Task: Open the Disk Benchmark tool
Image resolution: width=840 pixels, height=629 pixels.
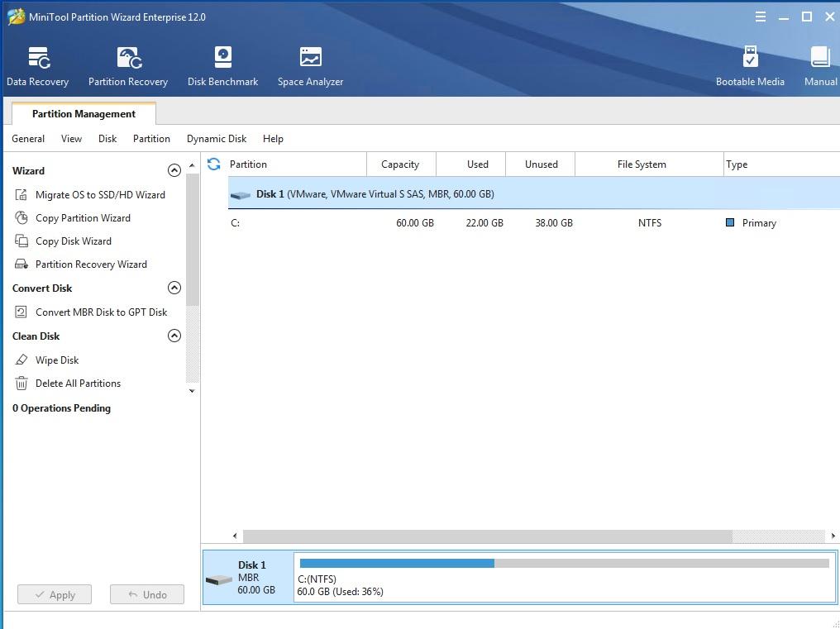Action: pyautogui.click(x=222, y=66)
